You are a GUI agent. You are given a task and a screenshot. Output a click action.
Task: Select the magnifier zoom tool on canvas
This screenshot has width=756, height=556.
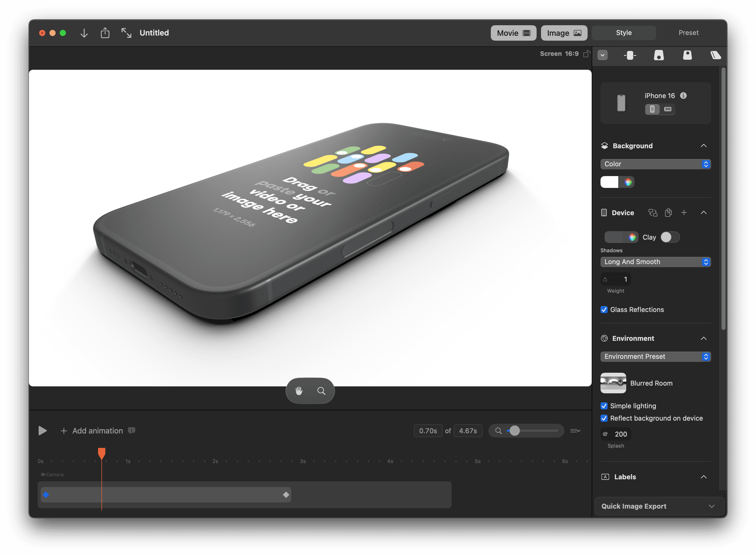coord(321,391)
